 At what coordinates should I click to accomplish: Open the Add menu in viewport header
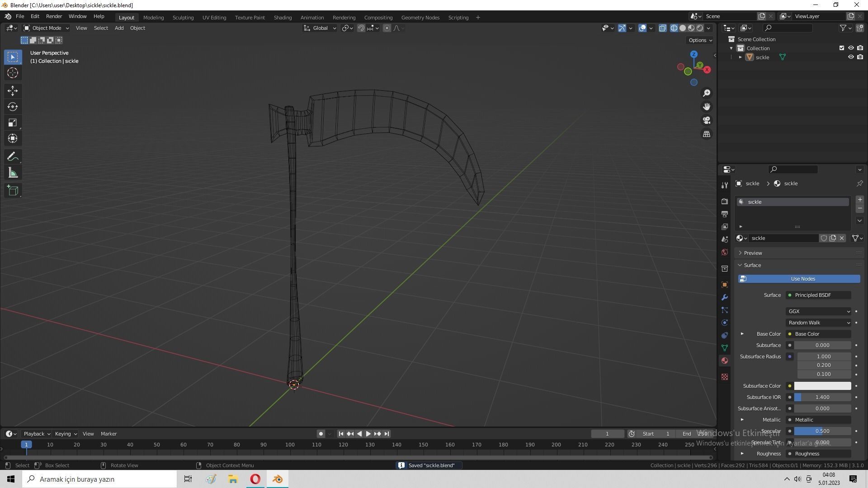point(119,28)
